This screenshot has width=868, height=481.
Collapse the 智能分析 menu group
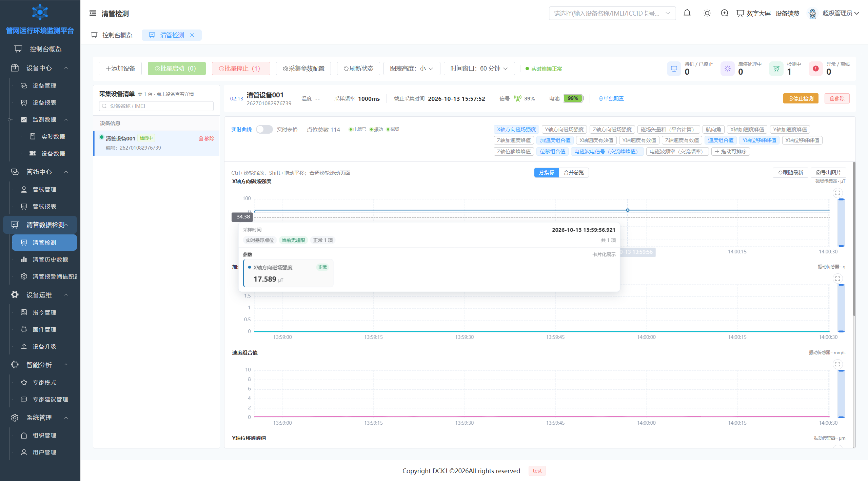pyautogui.click(x=40, y=365)
